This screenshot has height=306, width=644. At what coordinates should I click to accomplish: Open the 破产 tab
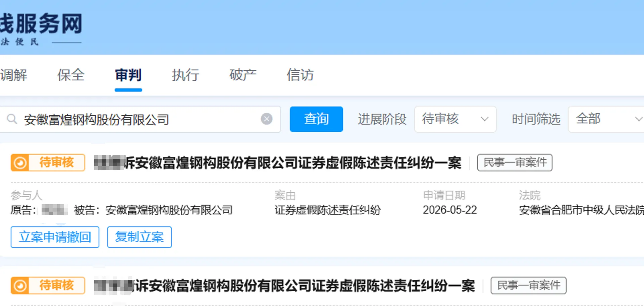coord(243,75)
